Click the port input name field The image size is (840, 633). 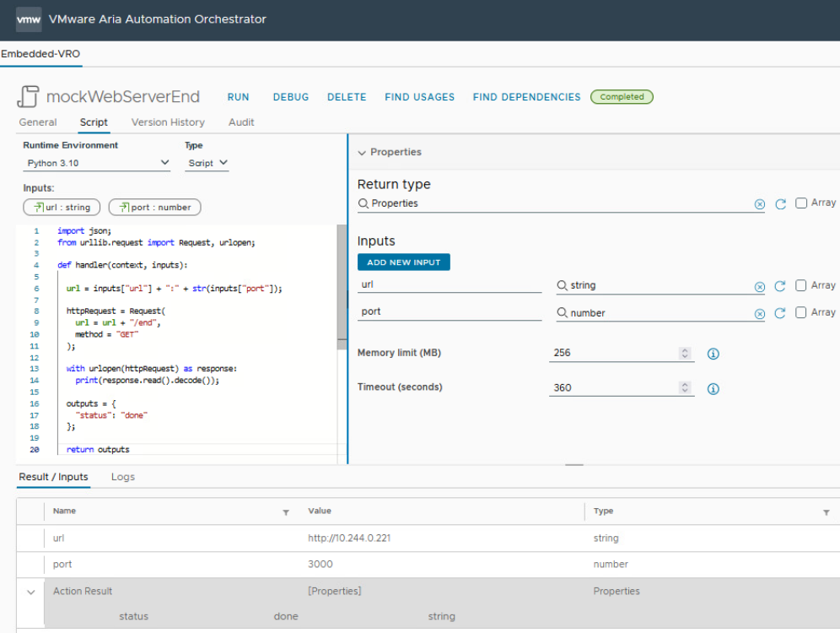[x=450, y=312]
